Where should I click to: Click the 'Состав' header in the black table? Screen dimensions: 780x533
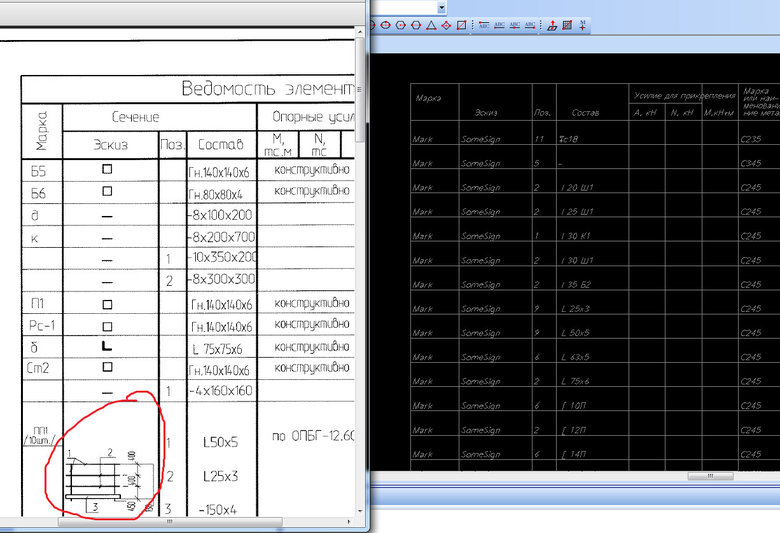click(x=585, y=113)
